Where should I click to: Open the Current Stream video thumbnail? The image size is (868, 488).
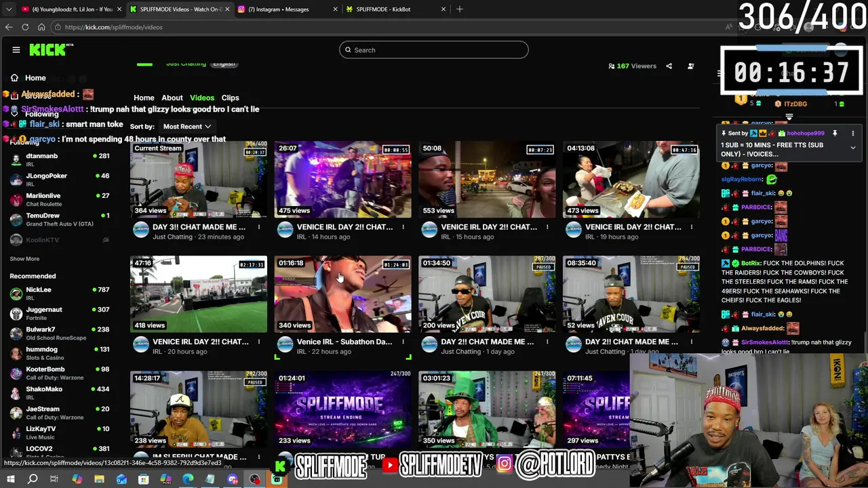point(199,180)
